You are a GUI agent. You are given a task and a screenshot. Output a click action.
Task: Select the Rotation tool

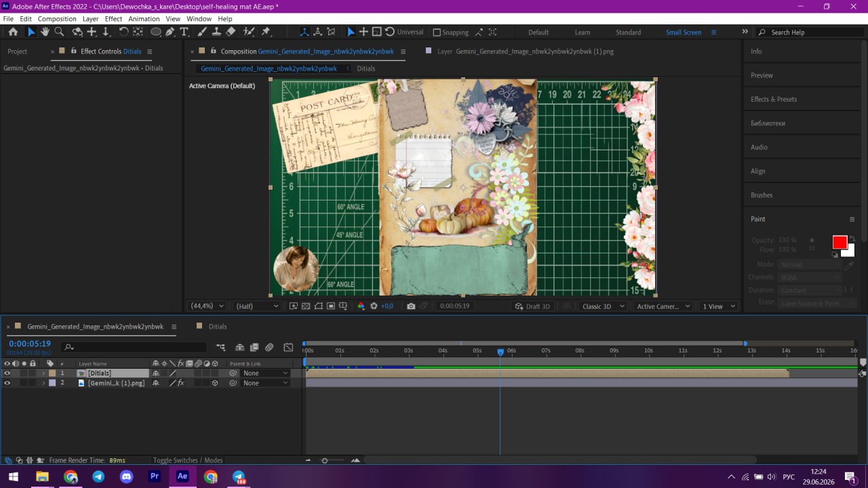coord(123,32)
